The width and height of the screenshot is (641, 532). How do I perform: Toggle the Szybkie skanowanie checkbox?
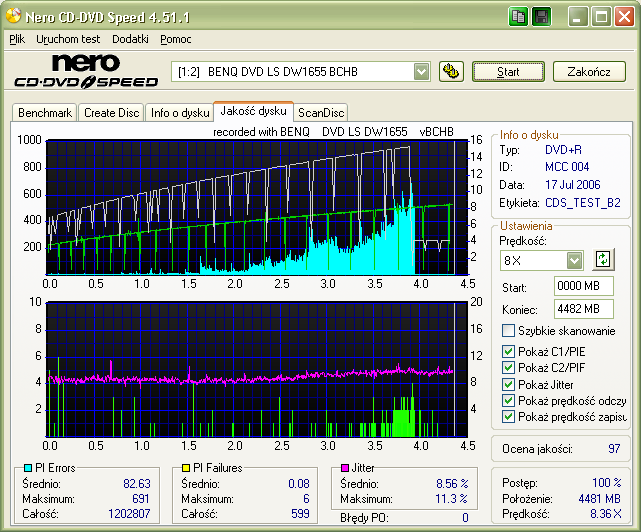pos(508,330)
